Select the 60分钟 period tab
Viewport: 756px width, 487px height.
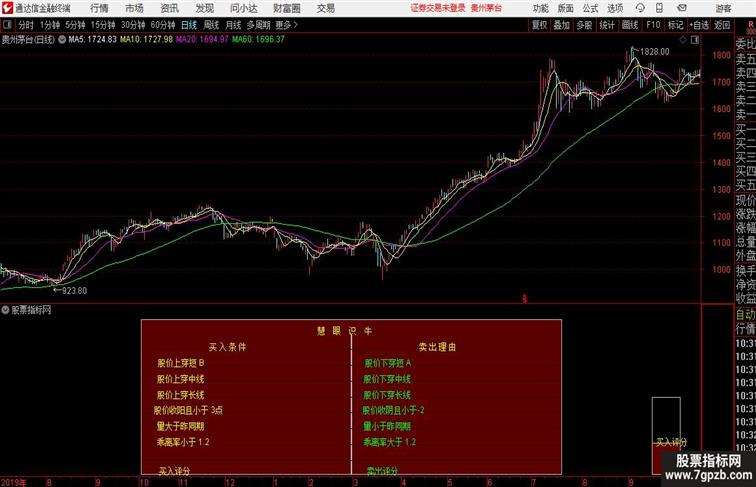coord(163,25)
